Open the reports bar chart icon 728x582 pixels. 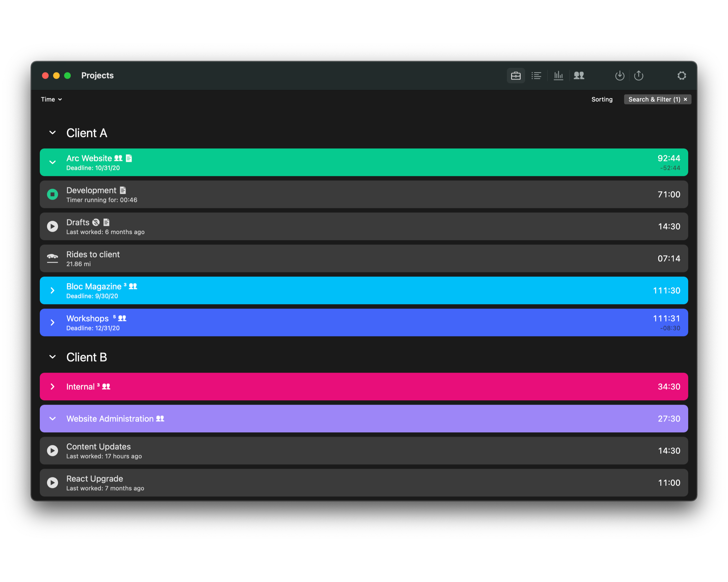pos(558,76)
